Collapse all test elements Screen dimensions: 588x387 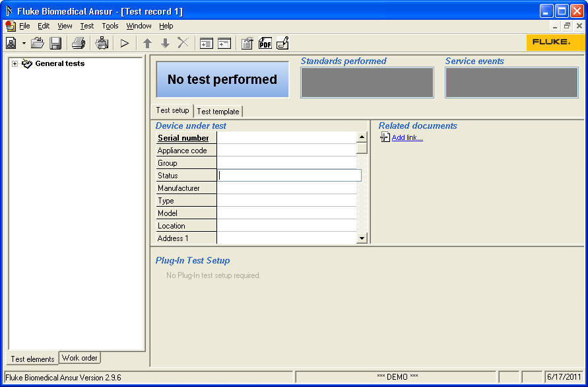224,43
